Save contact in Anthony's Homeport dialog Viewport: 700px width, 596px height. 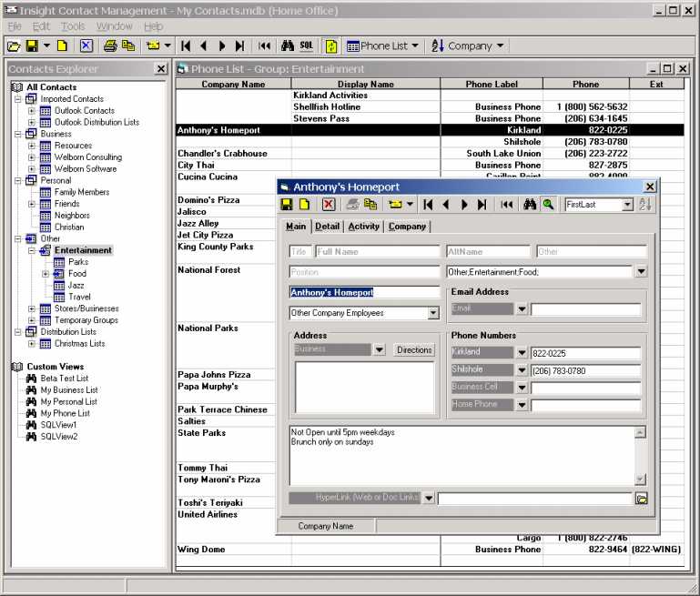[287, 205]
